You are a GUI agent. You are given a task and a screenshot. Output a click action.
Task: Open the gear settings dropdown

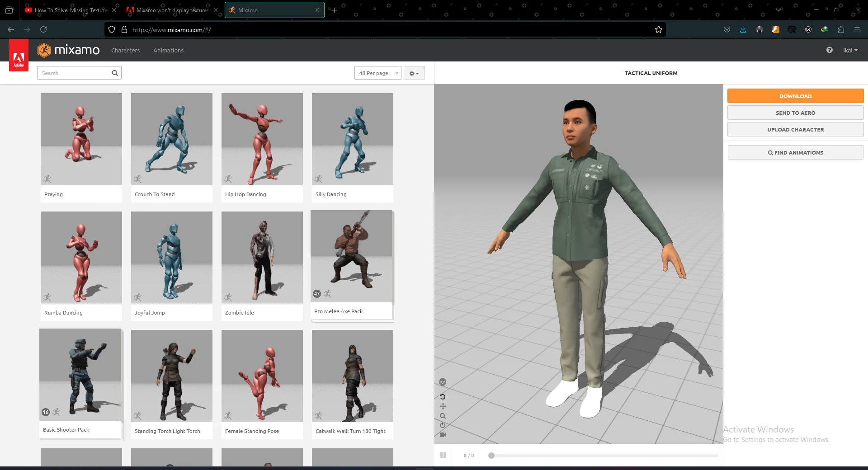(414, 73)
